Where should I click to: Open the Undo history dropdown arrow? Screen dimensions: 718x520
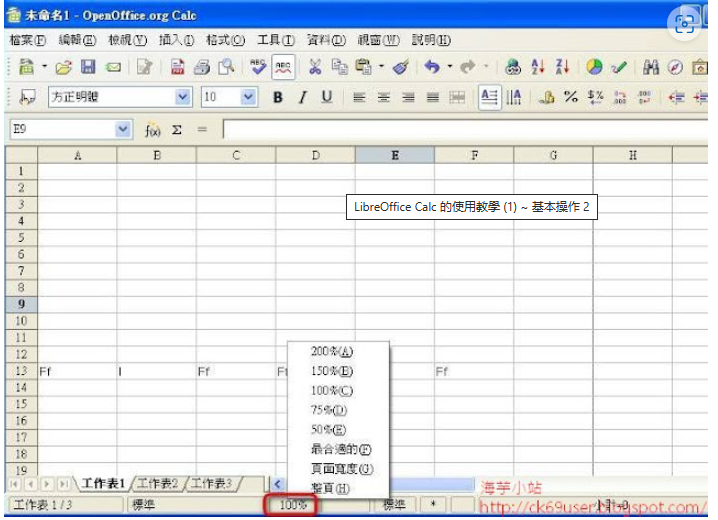(450, 67)
